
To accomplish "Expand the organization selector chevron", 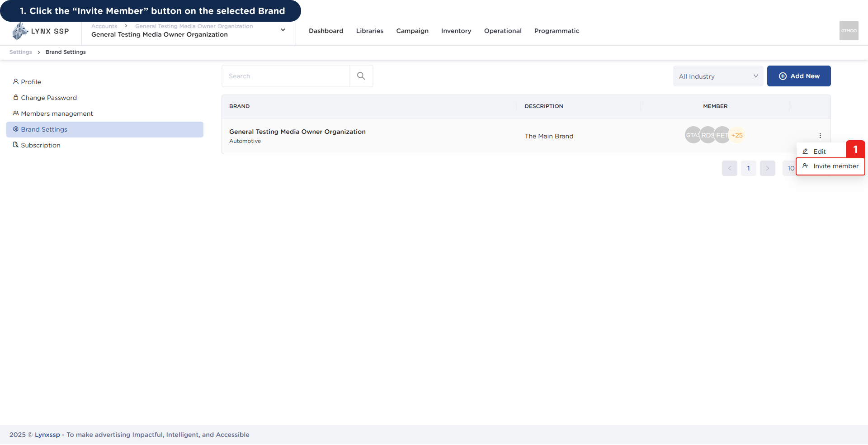I will (x=283, y=30).
